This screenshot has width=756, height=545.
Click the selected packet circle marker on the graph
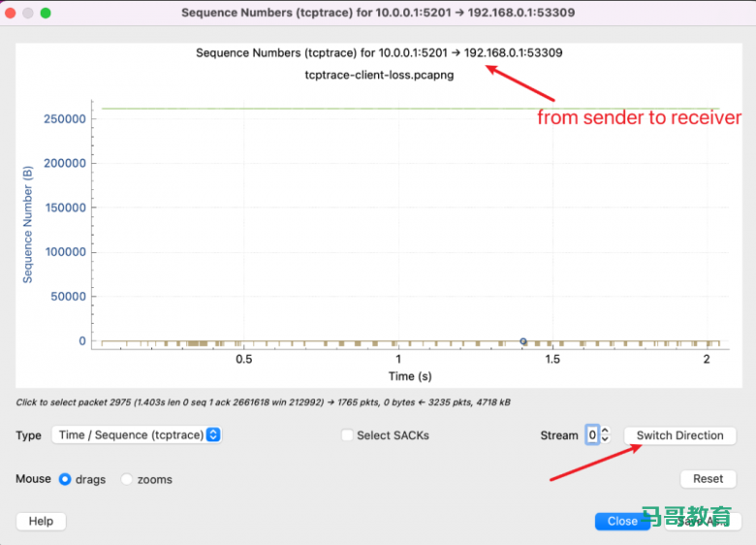(x=523, y=341)
